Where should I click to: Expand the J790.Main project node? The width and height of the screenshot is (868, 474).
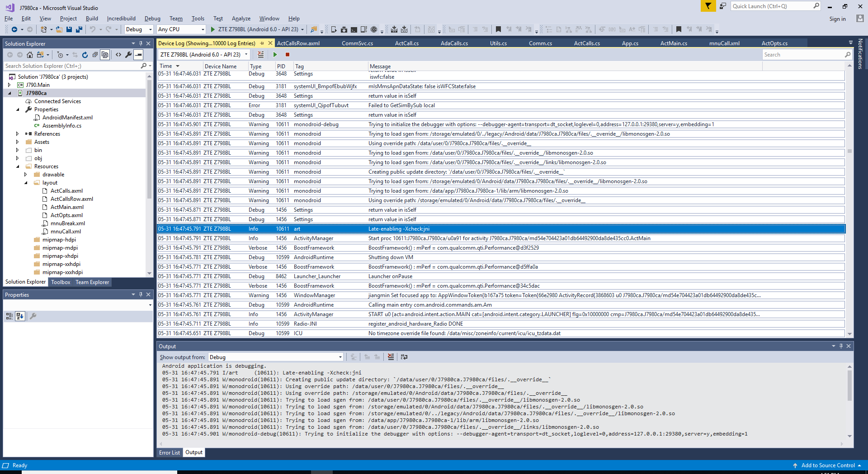tap(9, 85)
